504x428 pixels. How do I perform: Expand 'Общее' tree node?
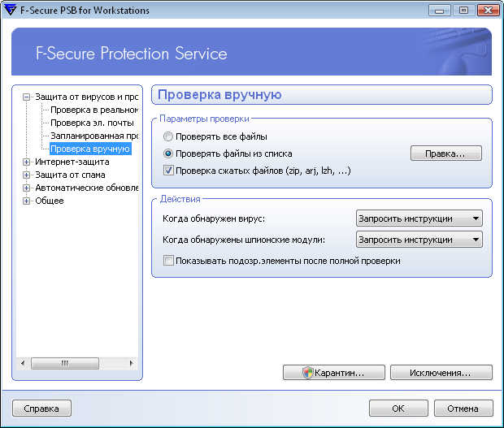click(x=26, y=201)
